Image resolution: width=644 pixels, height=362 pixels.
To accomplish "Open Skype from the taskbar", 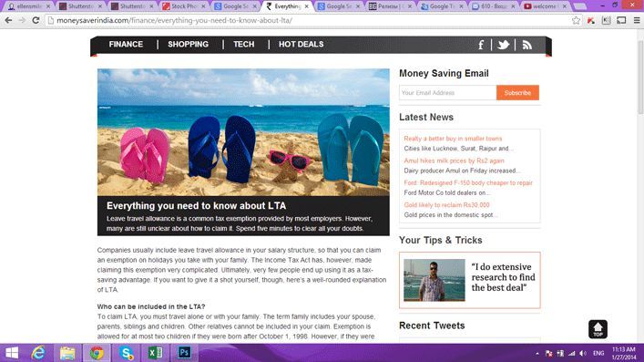I will (x=127, y=353).
